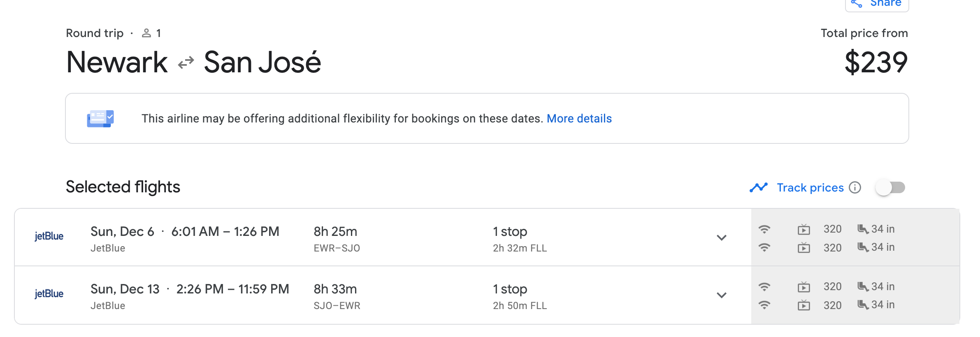The height and width of the screenshot is (337, 980).
Task: Expand the Dec 6 outbound flight details
Action: [x=721, y=238]
